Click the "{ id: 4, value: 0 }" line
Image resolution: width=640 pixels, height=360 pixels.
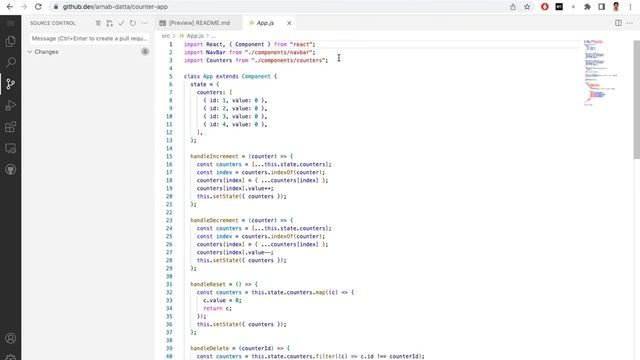pyautogui.click(x=235, y=124)
